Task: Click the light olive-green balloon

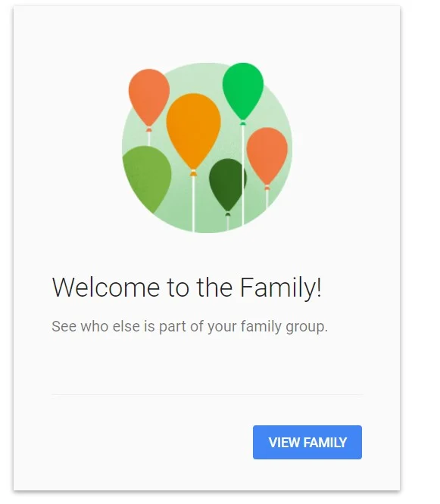Action: [147, 178]
